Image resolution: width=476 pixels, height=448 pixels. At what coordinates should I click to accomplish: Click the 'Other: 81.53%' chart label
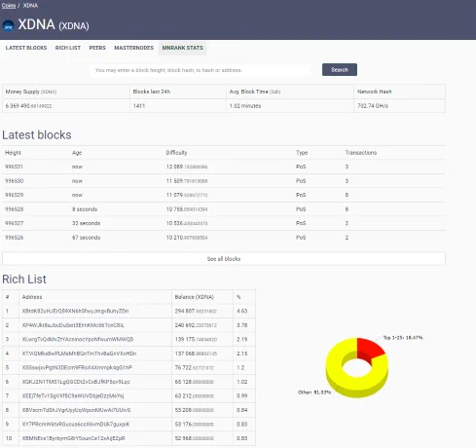point(314,392)
